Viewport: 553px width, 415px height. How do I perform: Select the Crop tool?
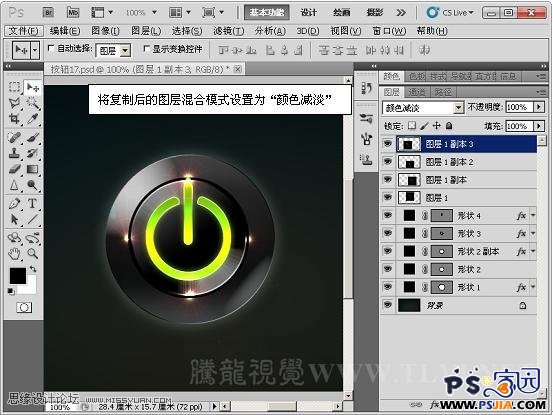pyautogui.click(x=14, y=119)
